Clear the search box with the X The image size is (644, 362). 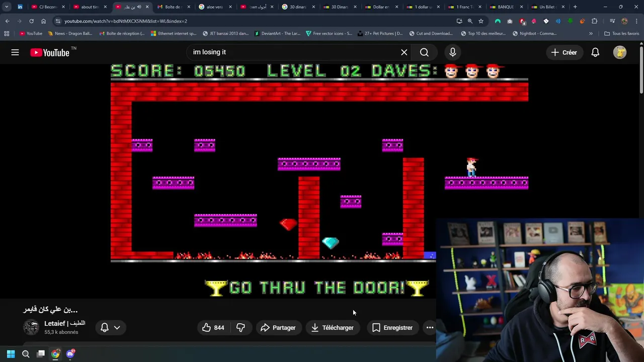[x=404, y=52]
